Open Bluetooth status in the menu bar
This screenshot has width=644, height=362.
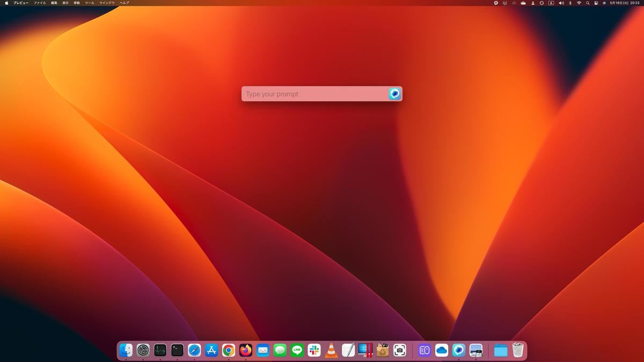click(x=570, y=3)
